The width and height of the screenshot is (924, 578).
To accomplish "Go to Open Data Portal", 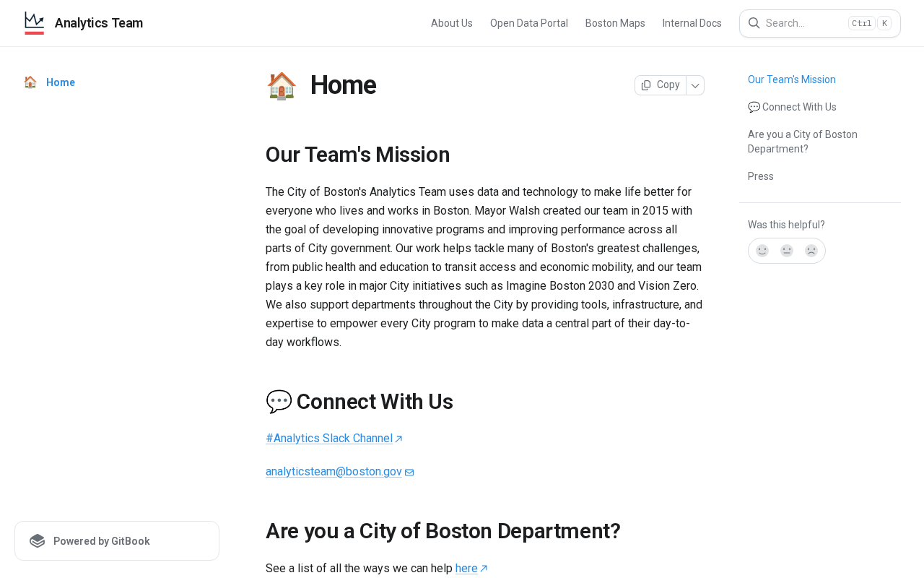I will click(529, 23).
